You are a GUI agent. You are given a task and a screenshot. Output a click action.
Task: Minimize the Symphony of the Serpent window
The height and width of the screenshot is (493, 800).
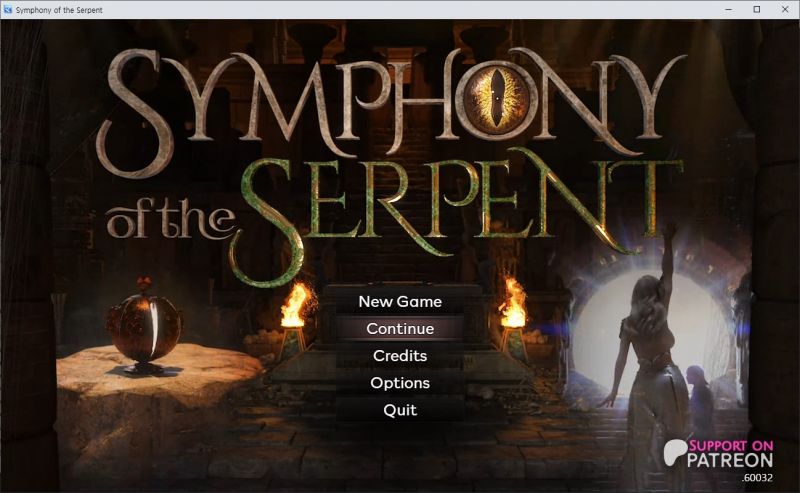pos(729,10)
